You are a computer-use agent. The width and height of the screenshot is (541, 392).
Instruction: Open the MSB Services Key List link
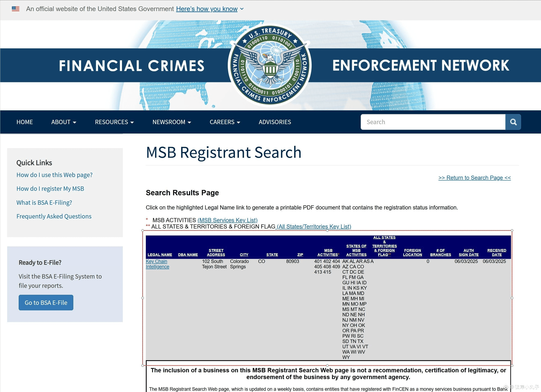click(227, 220)
